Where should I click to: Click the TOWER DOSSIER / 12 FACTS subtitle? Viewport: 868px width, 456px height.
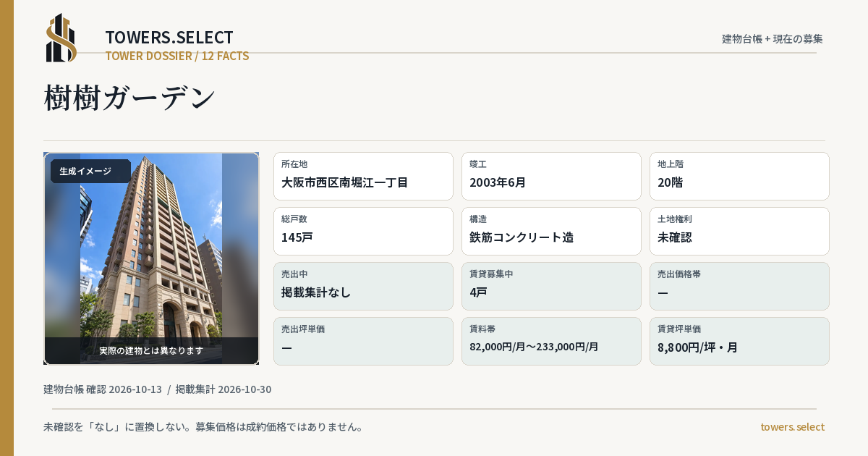point(177,56)
